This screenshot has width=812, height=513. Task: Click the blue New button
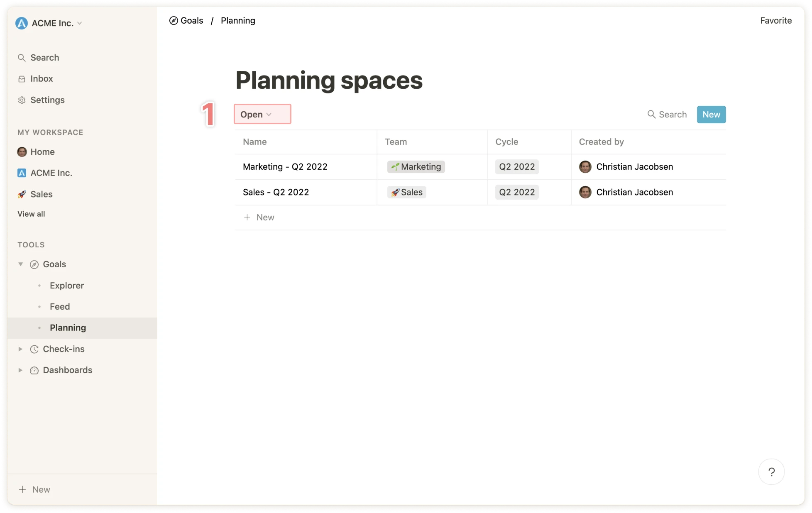click(x=711, y=115)
